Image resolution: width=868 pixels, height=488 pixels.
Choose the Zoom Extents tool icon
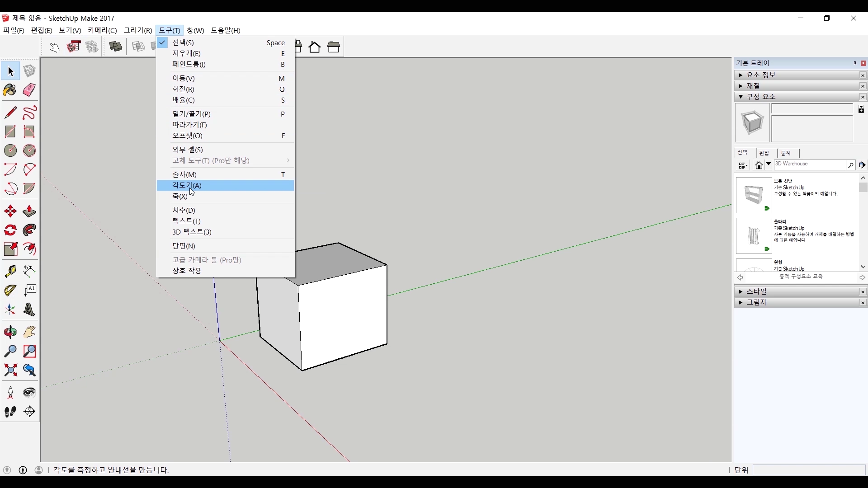point(10,371)
